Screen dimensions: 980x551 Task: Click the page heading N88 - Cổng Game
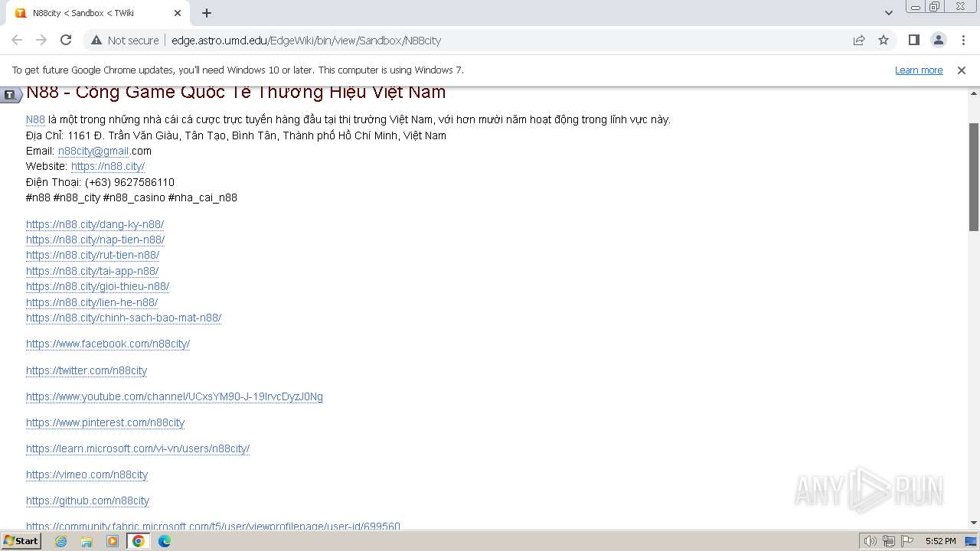pyautogui.click(x=236, y=93)
